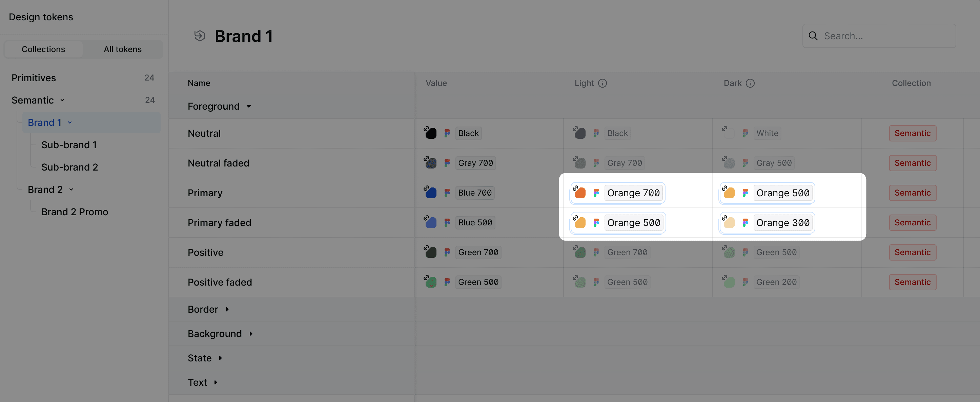The height and width of the screenshot is (402, 980).
Task: Click the Search input field
Action: pos(886,36)
